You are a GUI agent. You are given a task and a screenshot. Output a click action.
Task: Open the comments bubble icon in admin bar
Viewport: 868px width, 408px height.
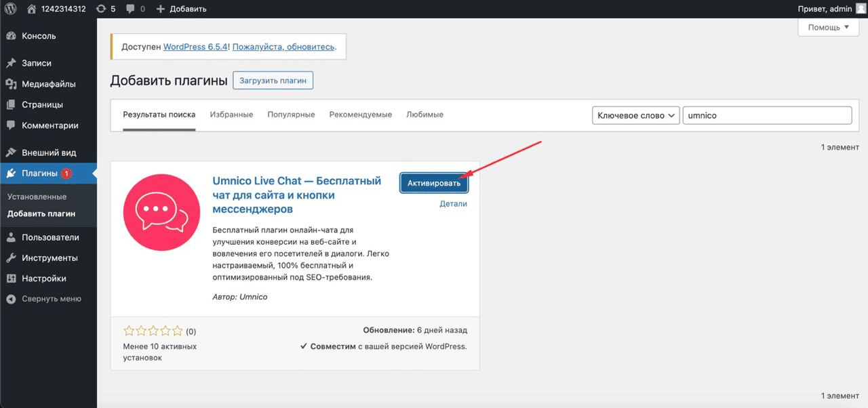point(132,9)
